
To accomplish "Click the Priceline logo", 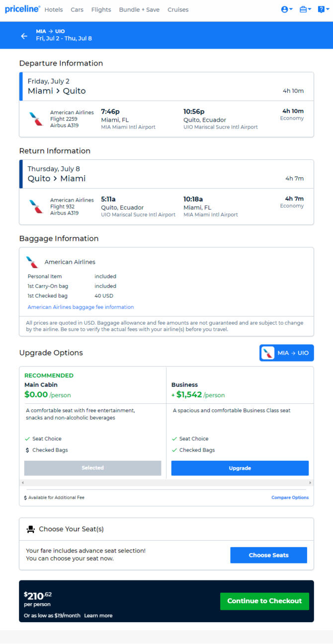I will pos(22,9).
